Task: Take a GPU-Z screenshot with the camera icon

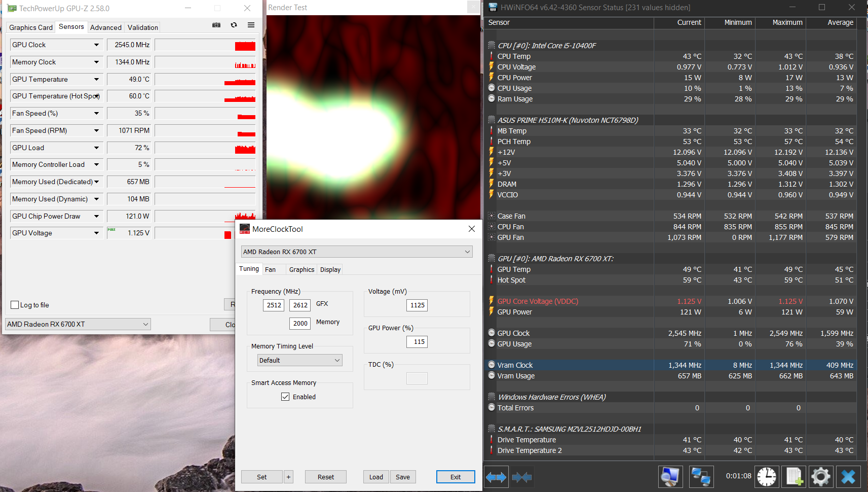Action: 216,25
